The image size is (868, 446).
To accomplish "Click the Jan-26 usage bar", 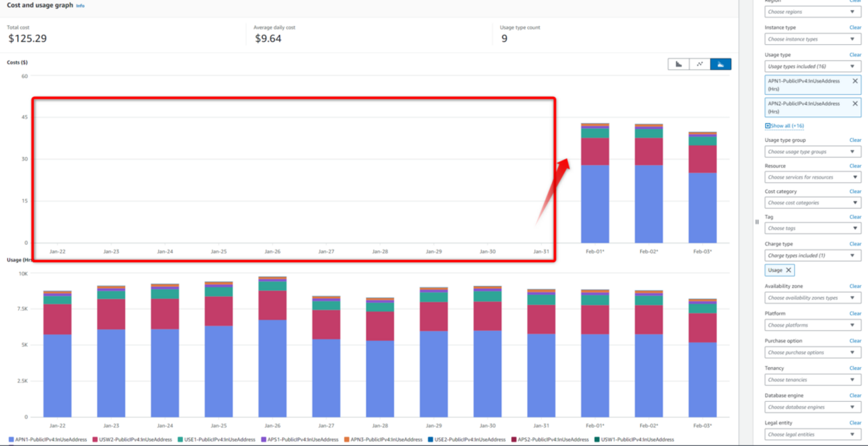I will coord(272,361).
